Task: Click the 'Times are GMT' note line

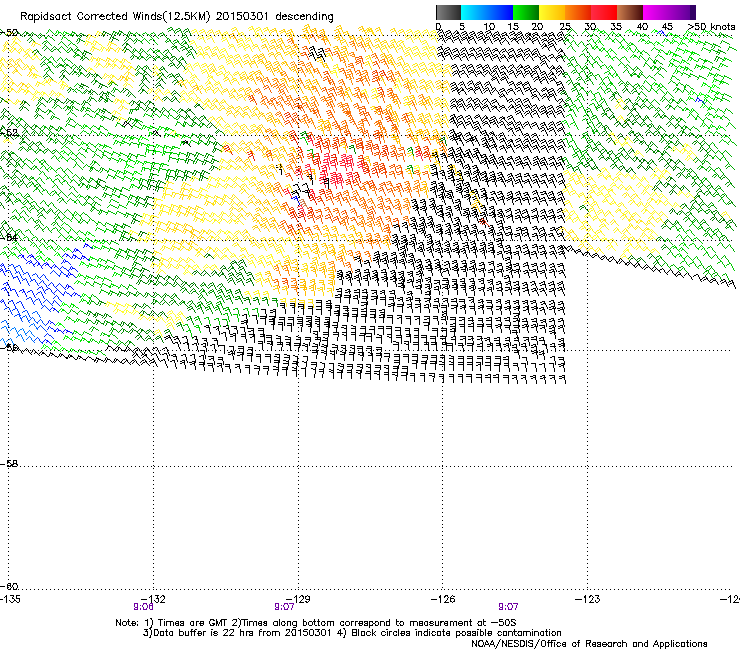Action: pos(316,623)
